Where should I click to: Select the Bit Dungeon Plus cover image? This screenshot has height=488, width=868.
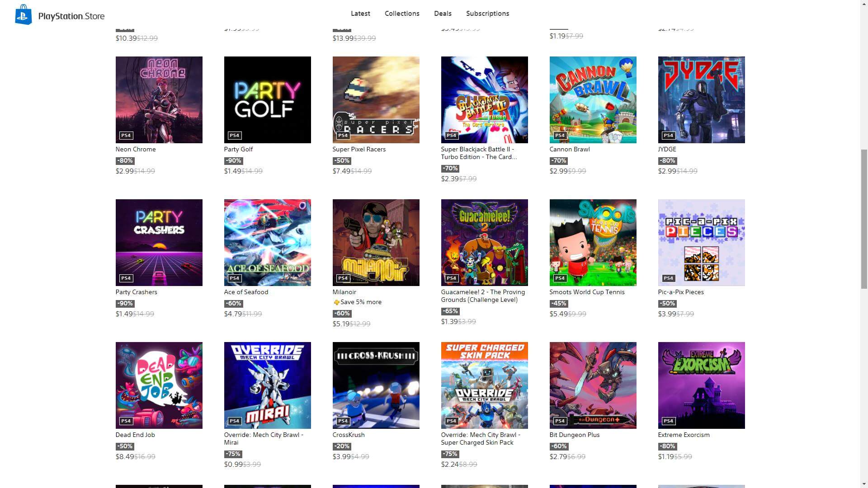pos(593,385)
